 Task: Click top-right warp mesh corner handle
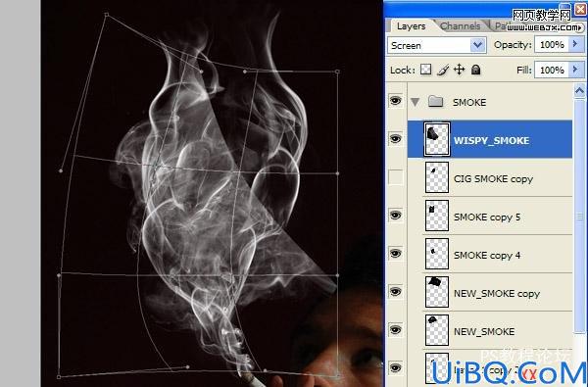[x=337, y=72]
